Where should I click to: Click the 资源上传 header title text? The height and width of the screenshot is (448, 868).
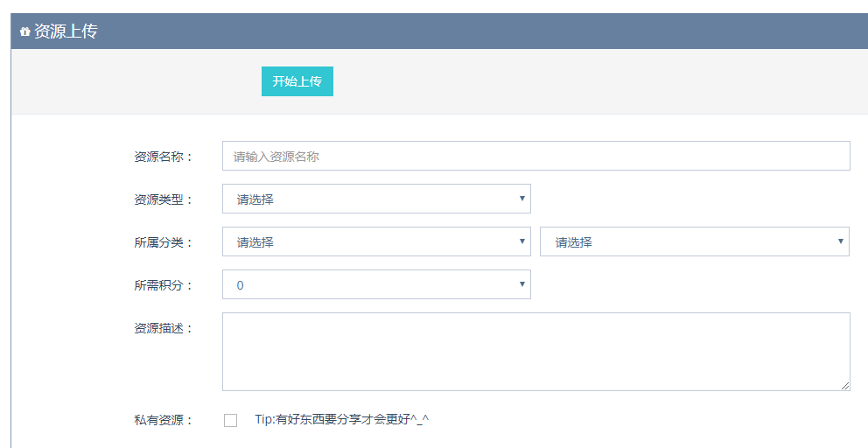pyautogui.click(x=66, y=31)
